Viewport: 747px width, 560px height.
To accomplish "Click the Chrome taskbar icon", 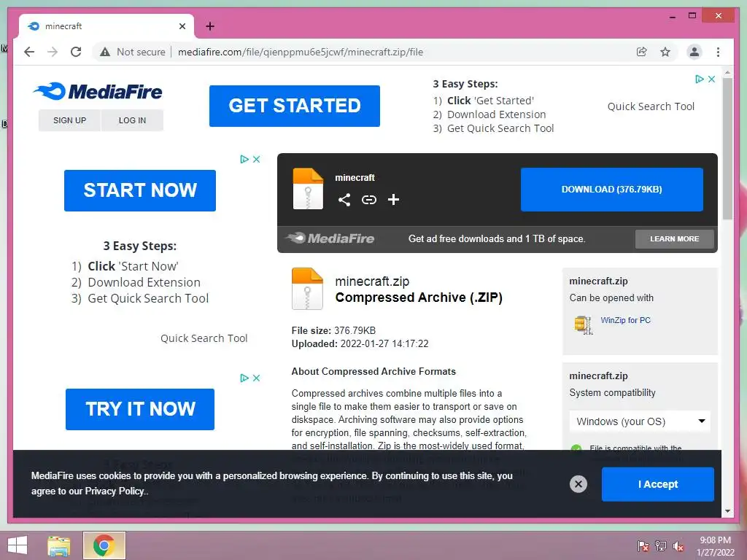I will point(104,545).
